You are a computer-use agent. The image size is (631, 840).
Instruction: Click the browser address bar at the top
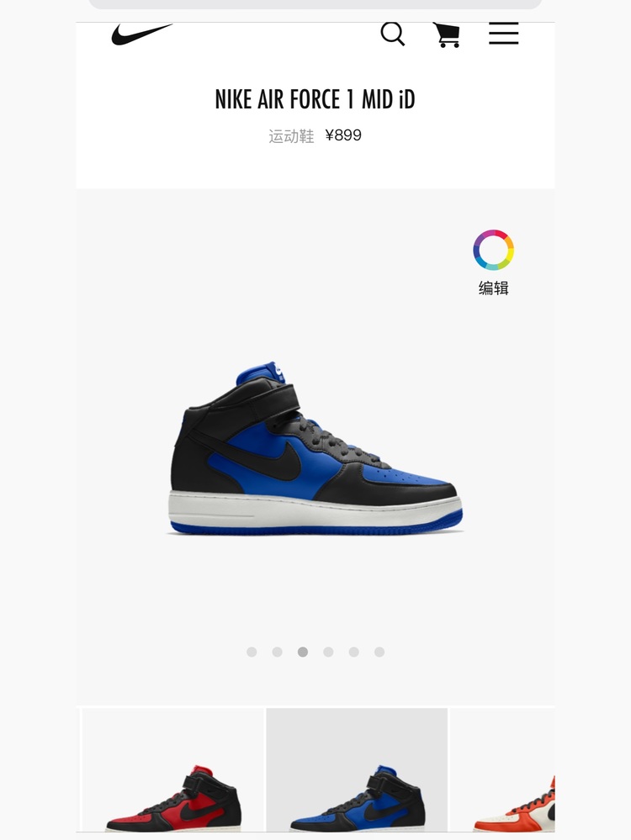pos(315,4)
